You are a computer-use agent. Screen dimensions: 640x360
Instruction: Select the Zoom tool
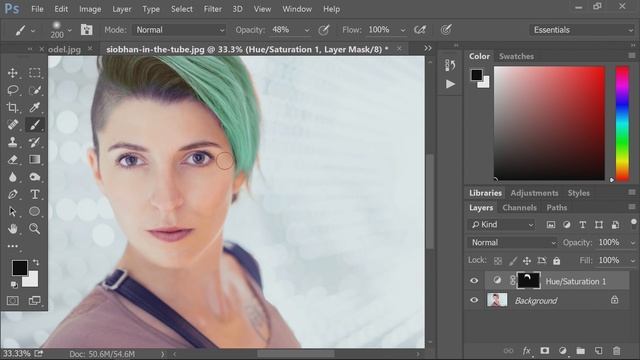pyautogui.click(x=35, y=229)
